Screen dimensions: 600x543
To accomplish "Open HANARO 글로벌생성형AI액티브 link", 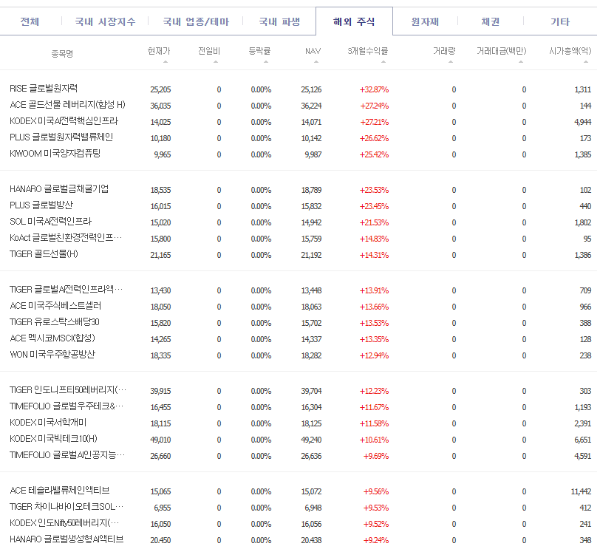I will (67, 538).
